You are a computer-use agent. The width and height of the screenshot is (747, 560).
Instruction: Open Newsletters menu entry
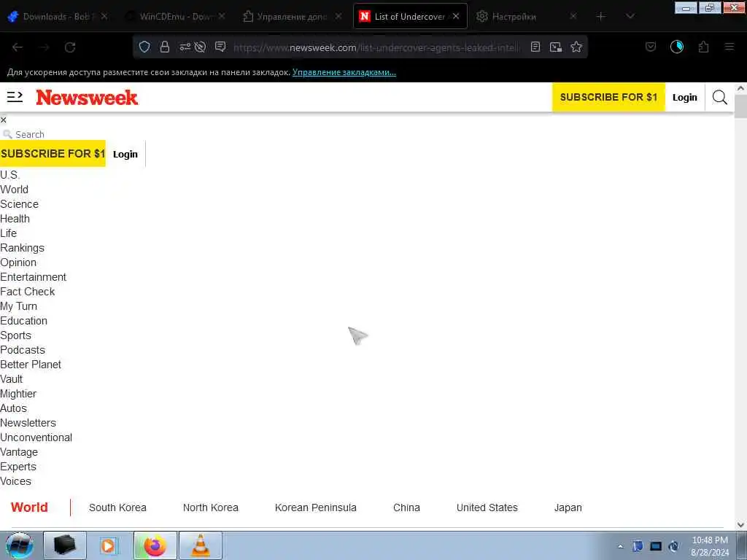tap(28, 423)
